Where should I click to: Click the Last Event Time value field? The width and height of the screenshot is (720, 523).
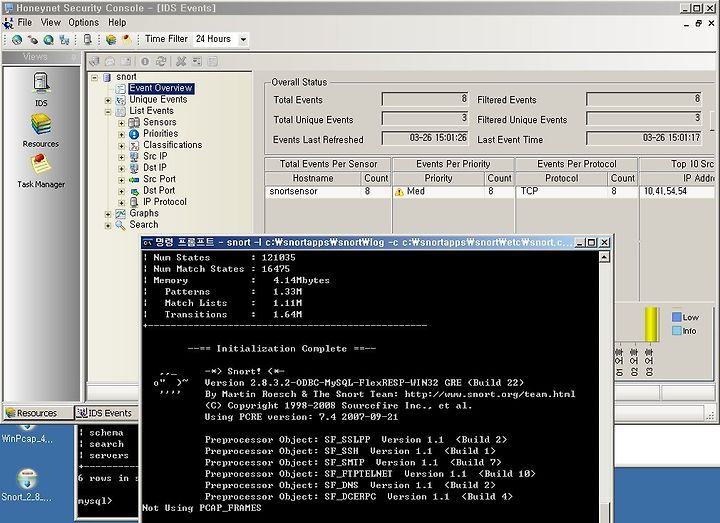(644, 138)
